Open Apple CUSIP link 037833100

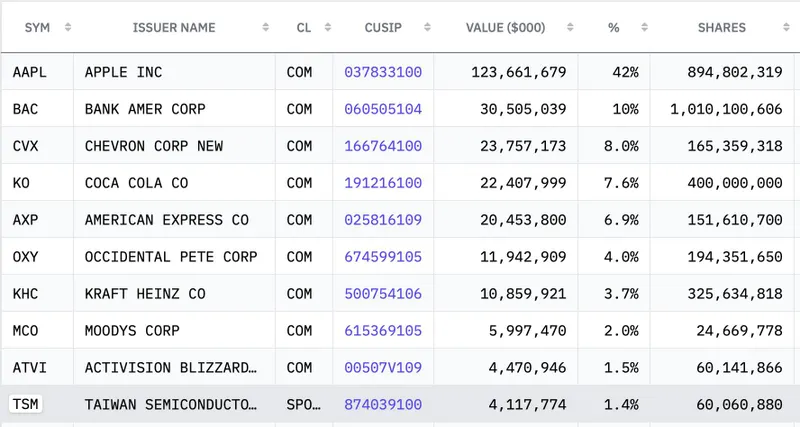383,72
